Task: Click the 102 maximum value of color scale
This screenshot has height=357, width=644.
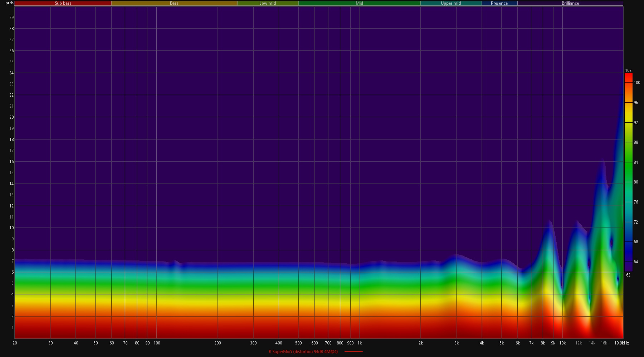Action: pos(628,70)
